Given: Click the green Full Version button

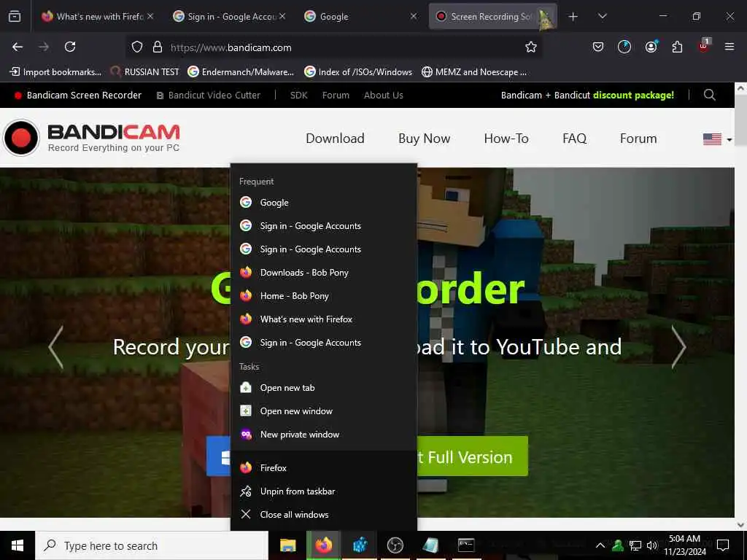Looking at the screenshot, I should (473, 456).
